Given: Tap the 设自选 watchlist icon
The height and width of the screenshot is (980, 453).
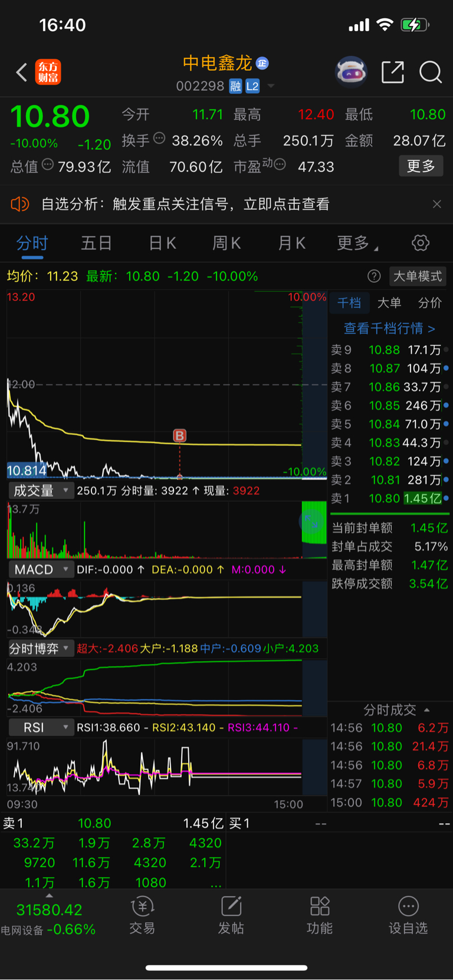Looking at the screenshot, I should pyautogui.click(x=408, y=915).
